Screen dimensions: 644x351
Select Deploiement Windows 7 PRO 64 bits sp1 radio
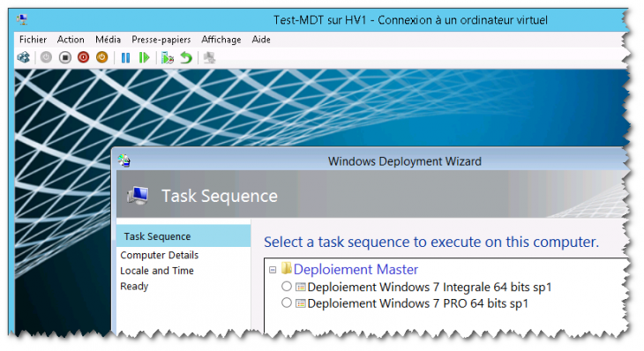[287, 303]
